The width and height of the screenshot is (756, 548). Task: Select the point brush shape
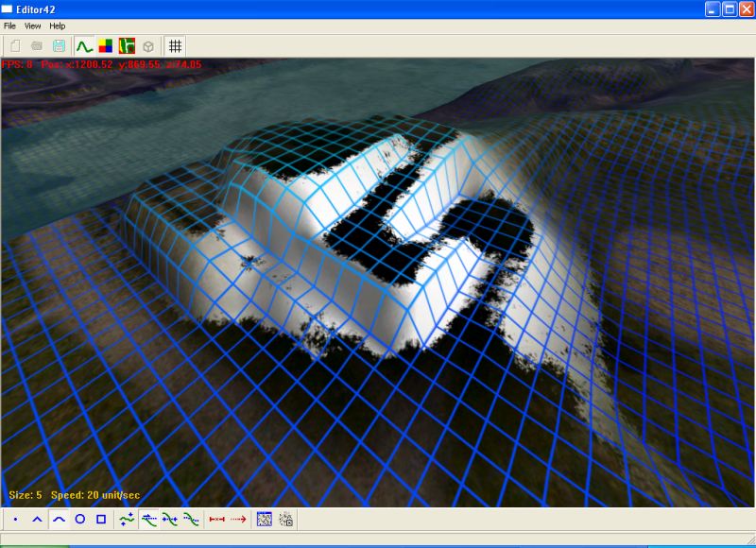16,519
